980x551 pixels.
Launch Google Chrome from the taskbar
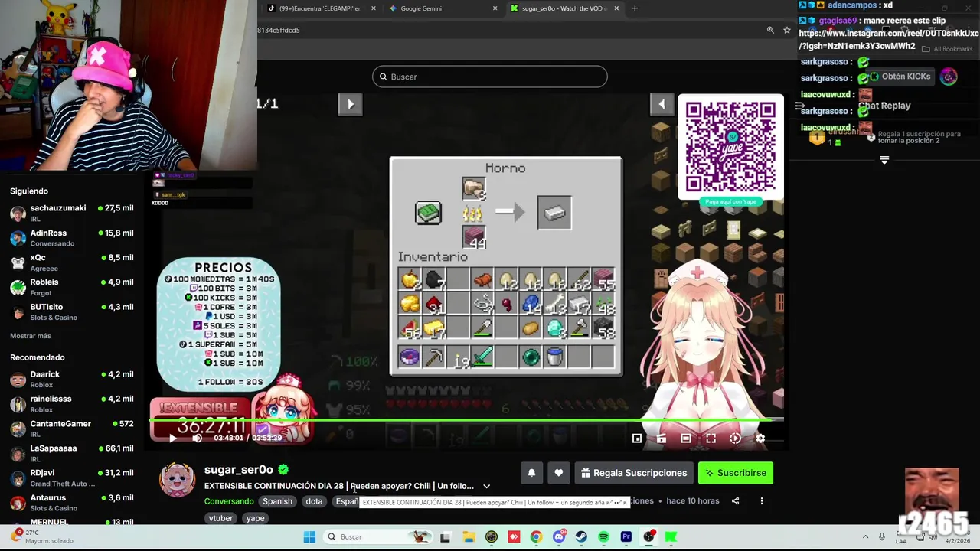pos(536,537)
